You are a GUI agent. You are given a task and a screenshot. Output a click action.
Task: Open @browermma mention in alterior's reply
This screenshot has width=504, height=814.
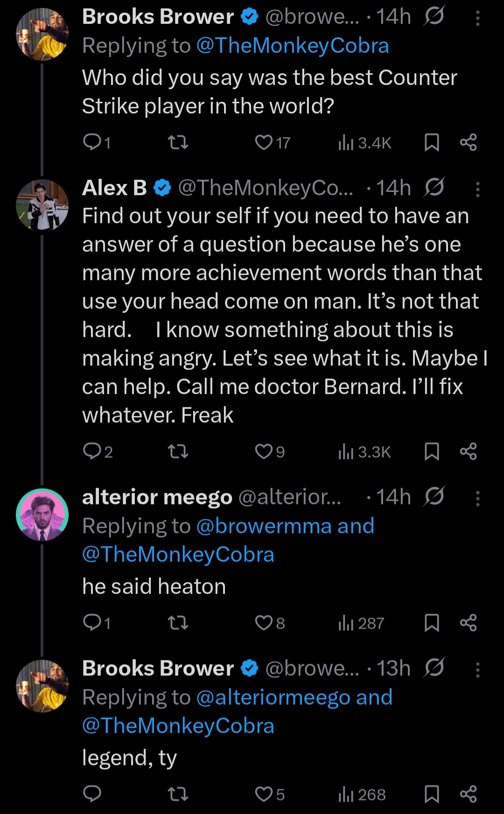click(x=265, y=526)
